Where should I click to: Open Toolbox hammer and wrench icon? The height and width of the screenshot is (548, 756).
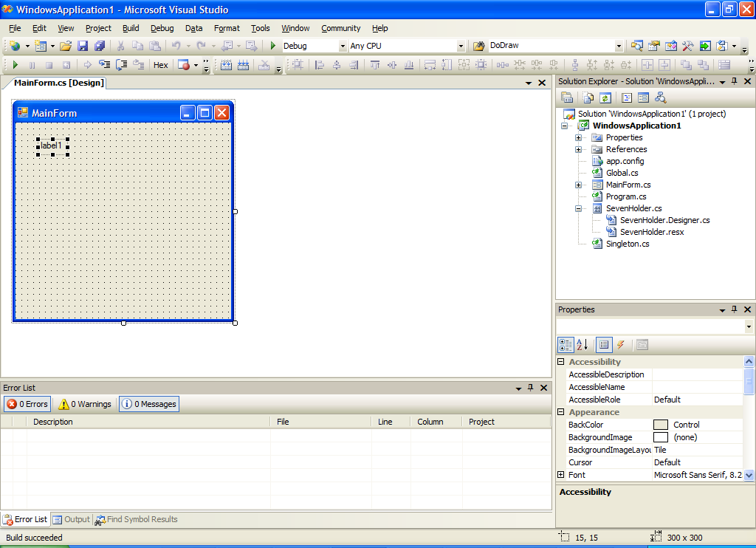pos(687,46)
